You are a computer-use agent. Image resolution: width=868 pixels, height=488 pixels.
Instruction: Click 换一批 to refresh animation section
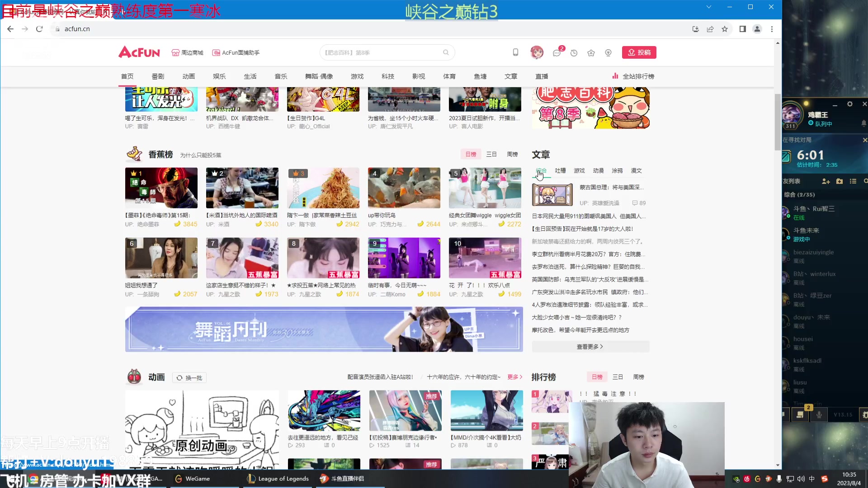tap(189, 377)
